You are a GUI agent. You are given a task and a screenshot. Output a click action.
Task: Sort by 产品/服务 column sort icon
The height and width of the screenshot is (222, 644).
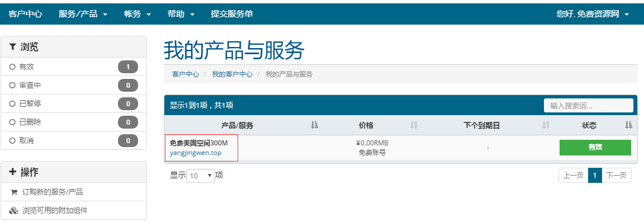[315, 125]
